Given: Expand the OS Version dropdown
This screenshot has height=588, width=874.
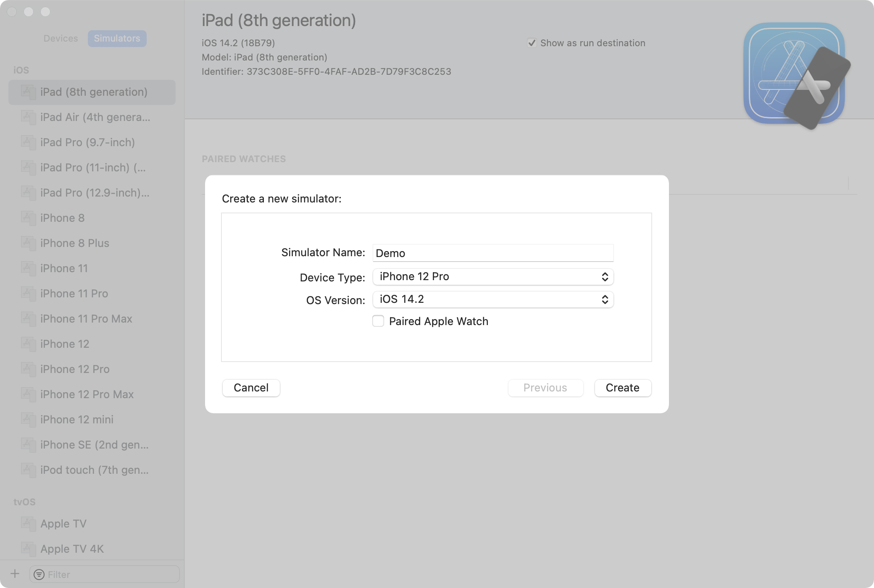Looking at the screenshot, I should (492, 299).
